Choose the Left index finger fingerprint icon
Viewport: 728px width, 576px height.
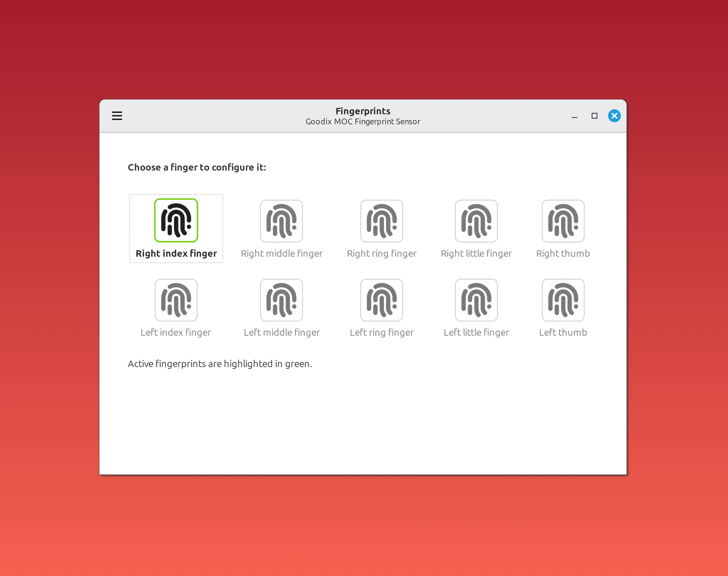tap(176, 300)
